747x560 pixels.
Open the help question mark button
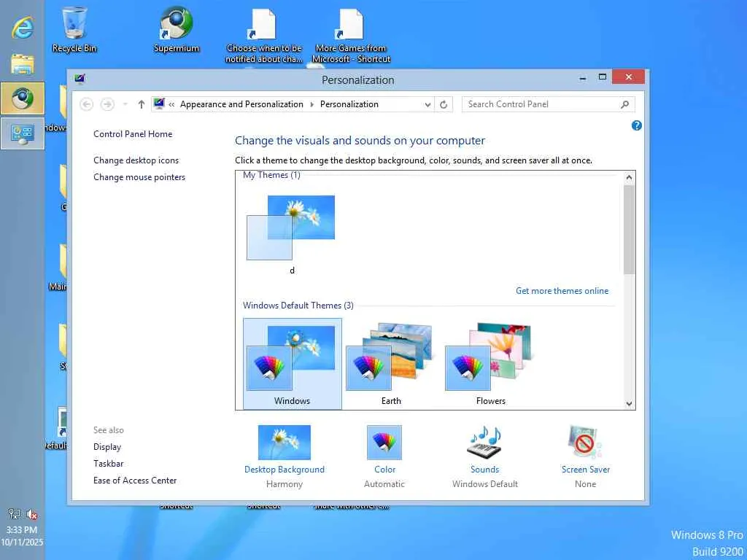pos(636,125)
